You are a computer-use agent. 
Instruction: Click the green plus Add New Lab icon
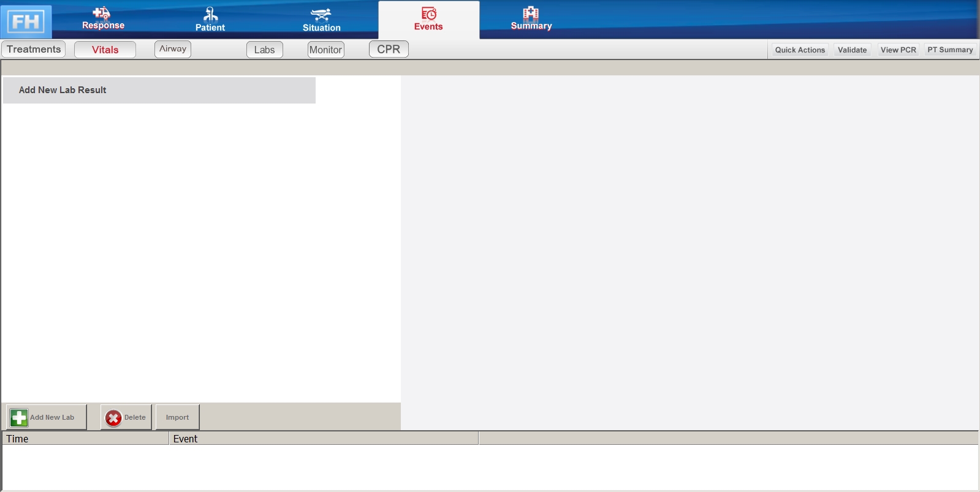tap(19, 418)
